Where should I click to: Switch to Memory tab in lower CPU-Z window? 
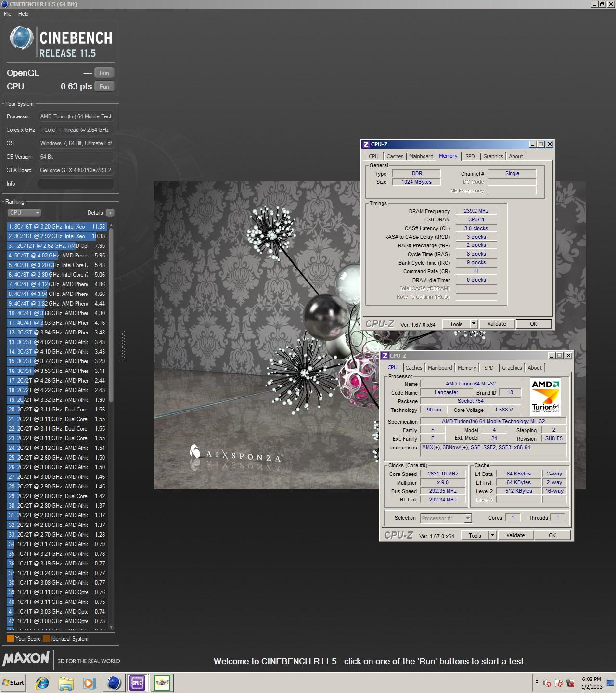click(467, 368)
